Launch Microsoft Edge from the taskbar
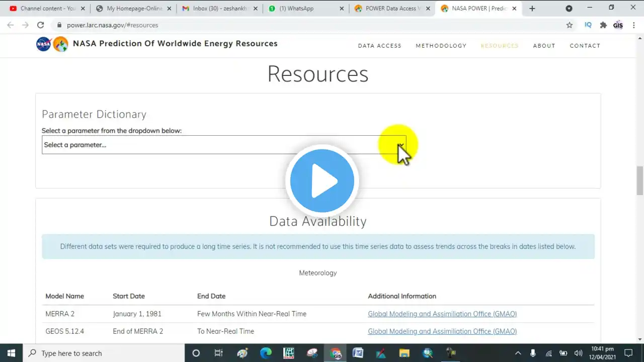This screenshot has height=362, width=644. (266, 353)
